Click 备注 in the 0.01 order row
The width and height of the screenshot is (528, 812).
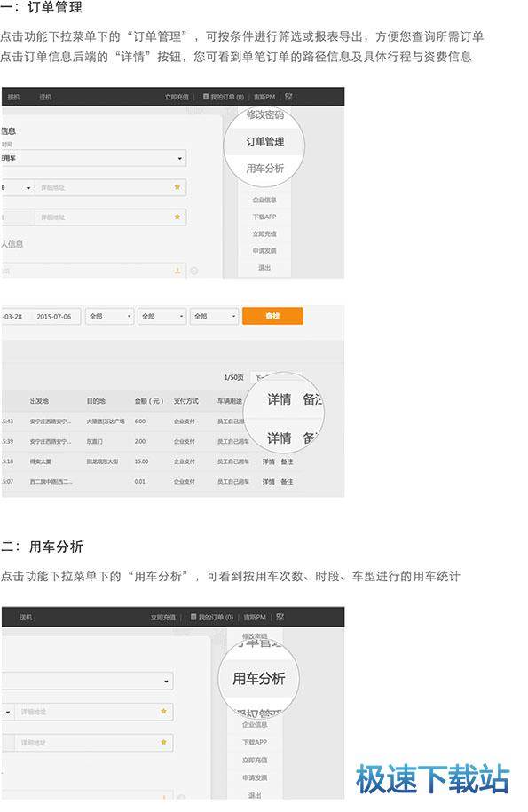(287, 482)
